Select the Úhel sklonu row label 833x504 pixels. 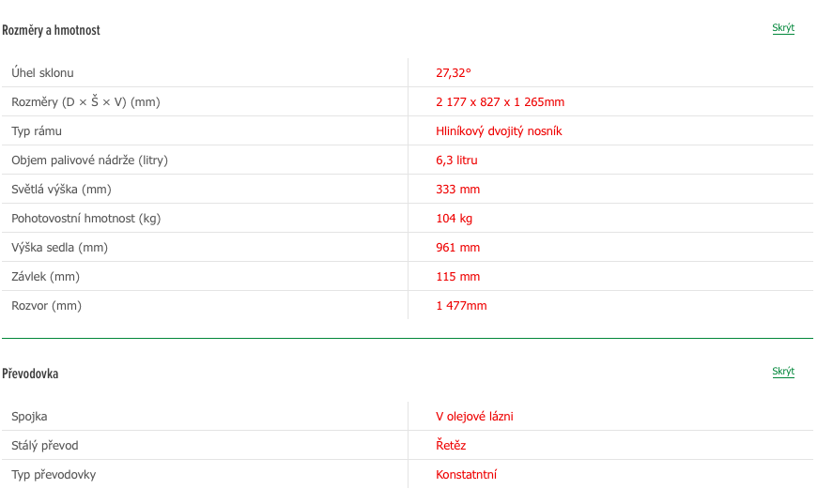[42, 73]
